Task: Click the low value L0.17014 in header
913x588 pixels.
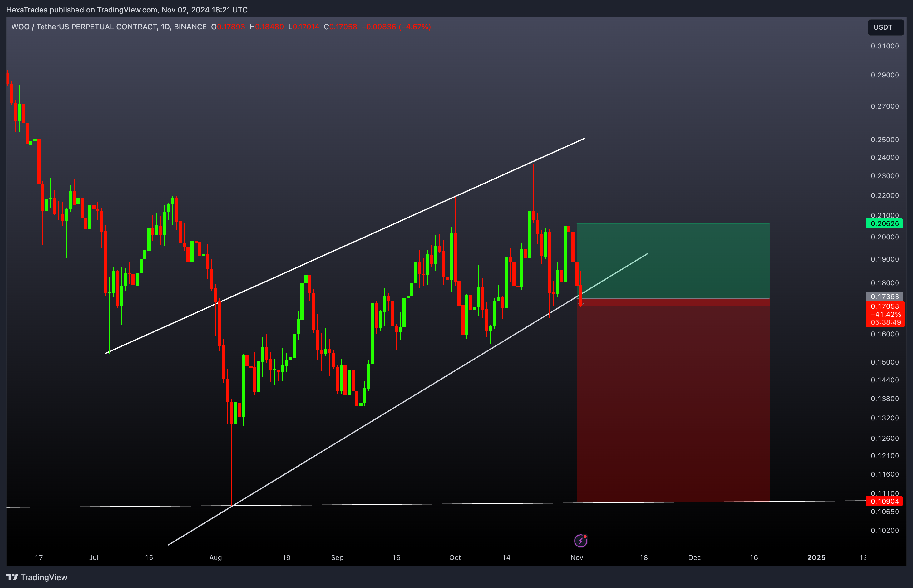Action: 303,27
